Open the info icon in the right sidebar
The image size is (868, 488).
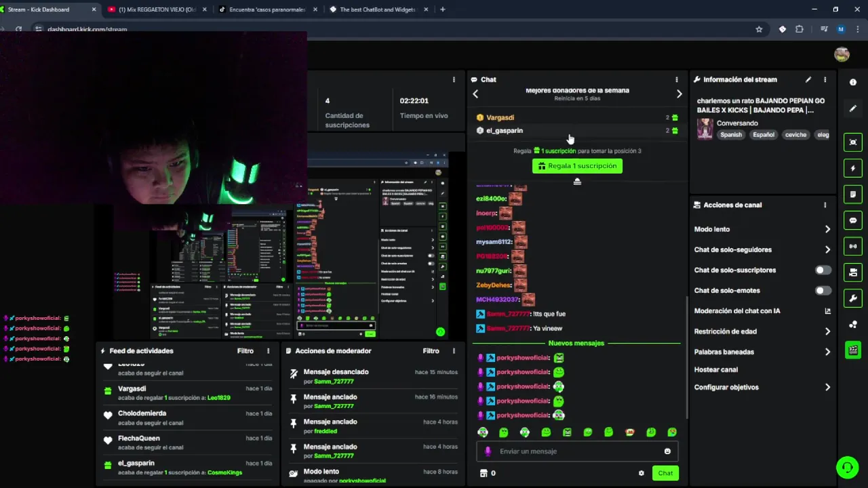[x=853, y=82]
